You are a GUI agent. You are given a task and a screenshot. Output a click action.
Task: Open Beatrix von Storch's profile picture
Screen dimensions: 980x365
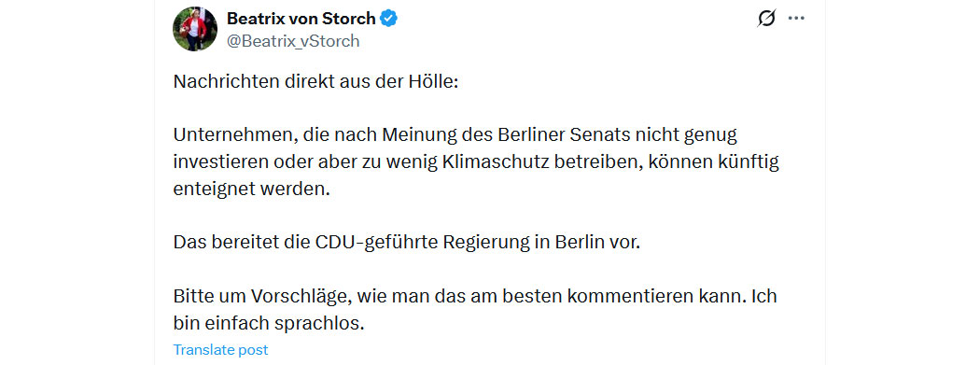(x=195, y=29)
